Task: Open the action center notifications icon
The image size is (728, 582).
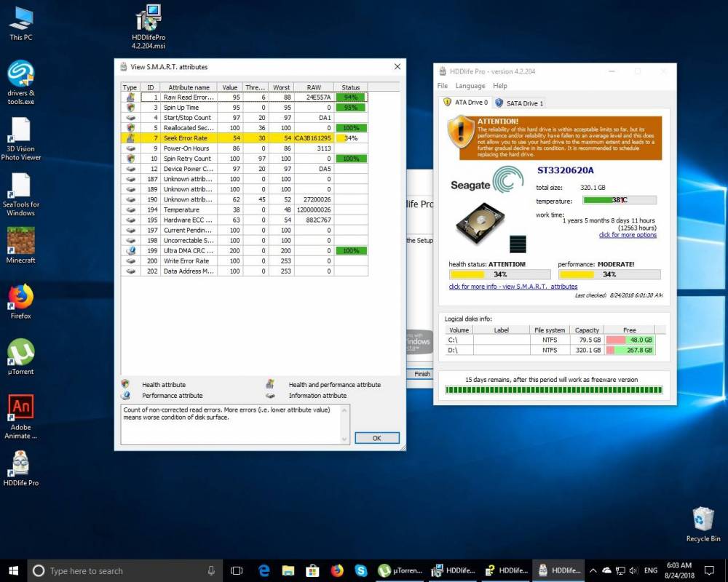Action: 709,570
